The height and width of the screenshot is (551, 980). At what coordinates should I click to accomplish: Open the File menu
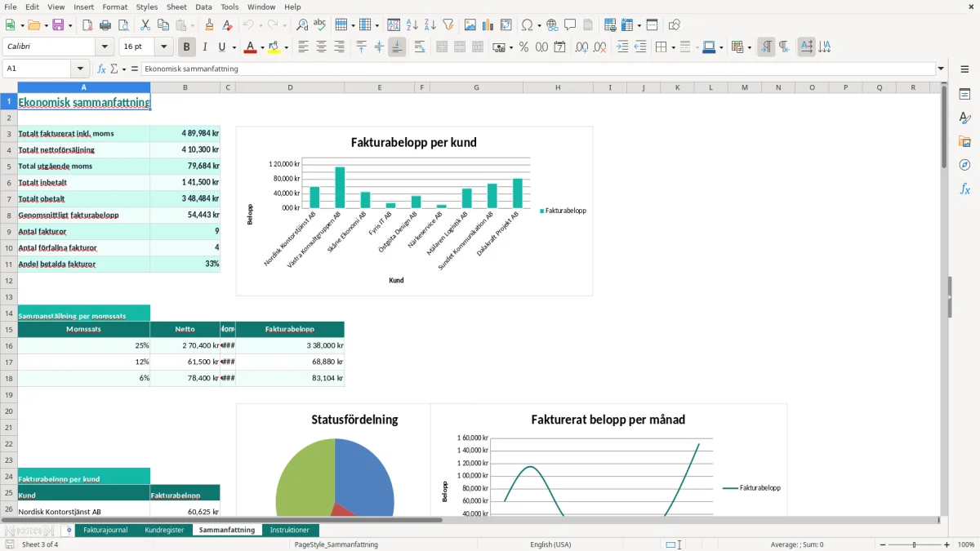click(10, 7)
